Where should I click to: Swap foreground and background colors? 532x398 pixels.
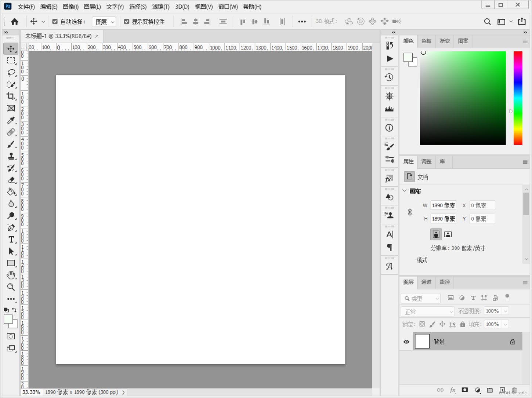click(x=14, y=310)
